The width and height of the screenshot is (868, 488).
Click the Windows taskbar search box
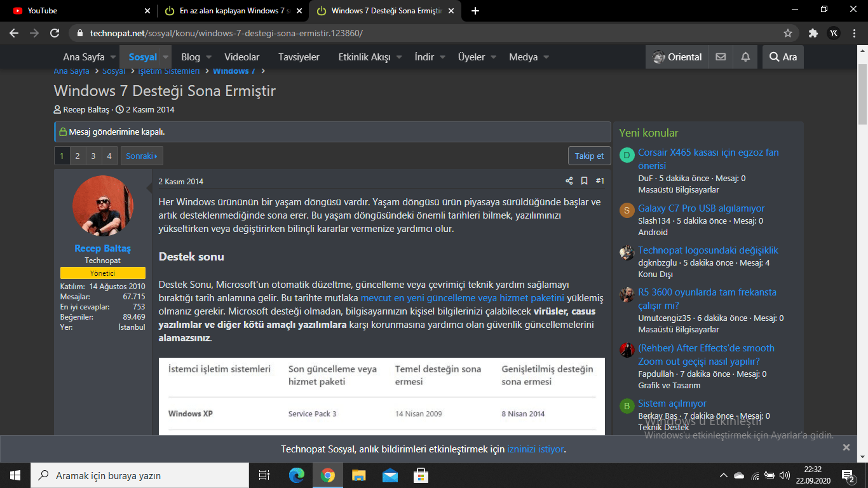(x=140, y=475)
